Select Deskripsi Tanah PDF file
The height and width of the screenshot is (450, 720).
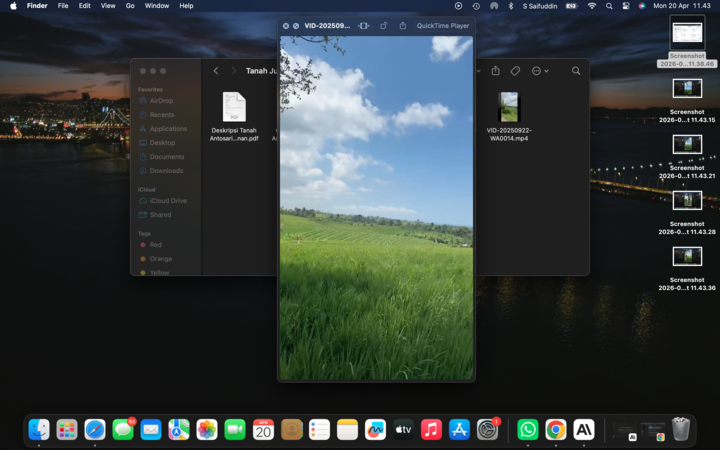pos(234,108)
